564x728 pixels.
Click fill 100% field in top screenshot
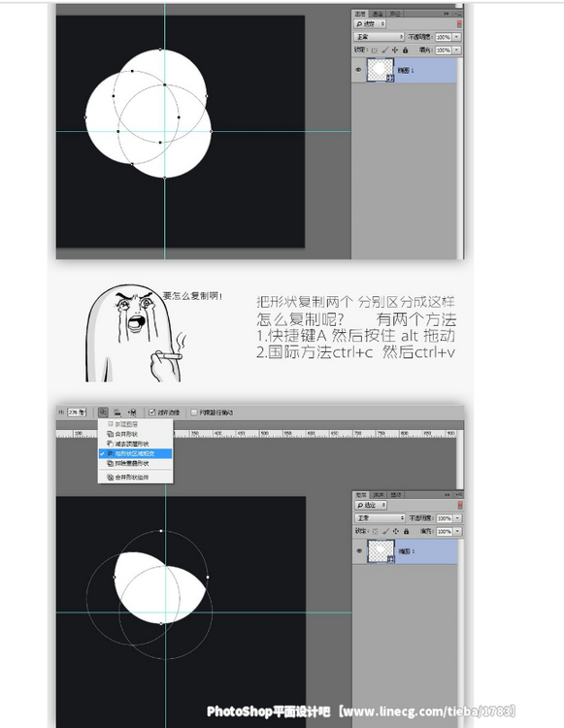[444, 50]
